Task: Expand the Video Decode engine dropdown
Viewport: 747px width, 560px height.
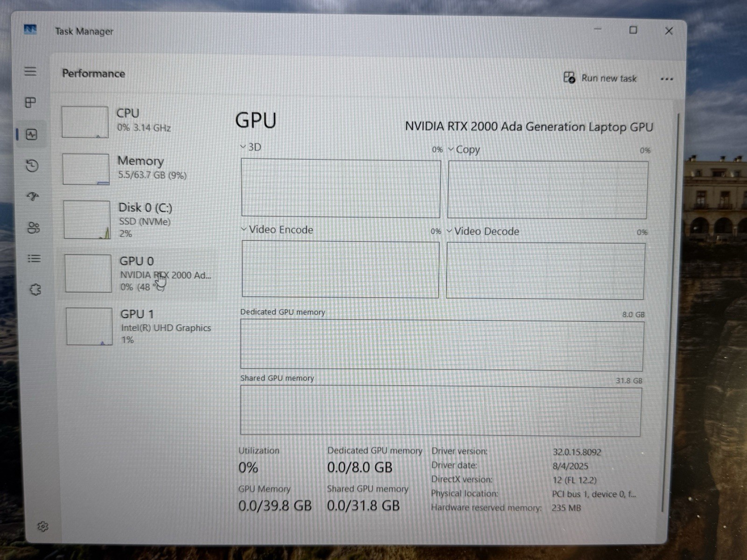Action: point(450,231)
